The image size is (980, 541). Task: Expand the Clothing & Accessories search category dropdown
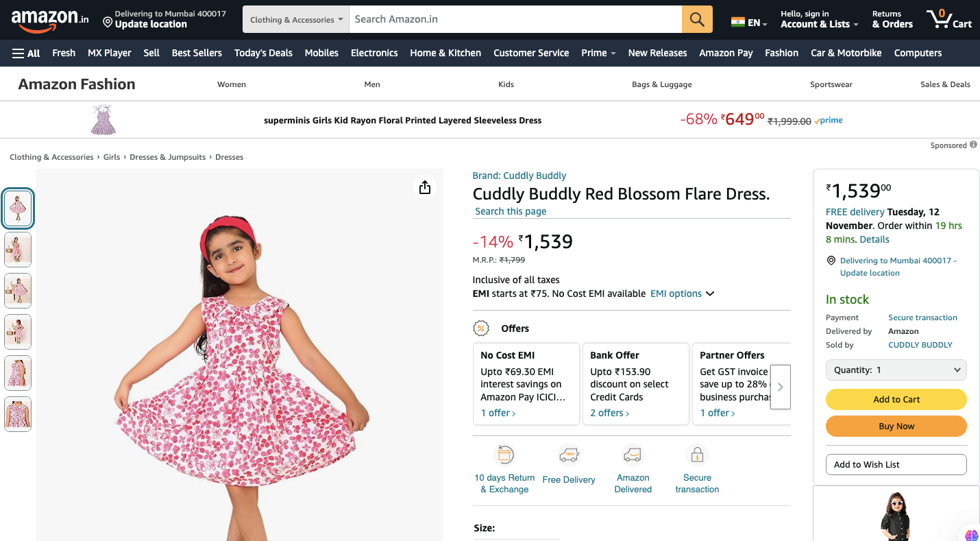click(296, 20)
